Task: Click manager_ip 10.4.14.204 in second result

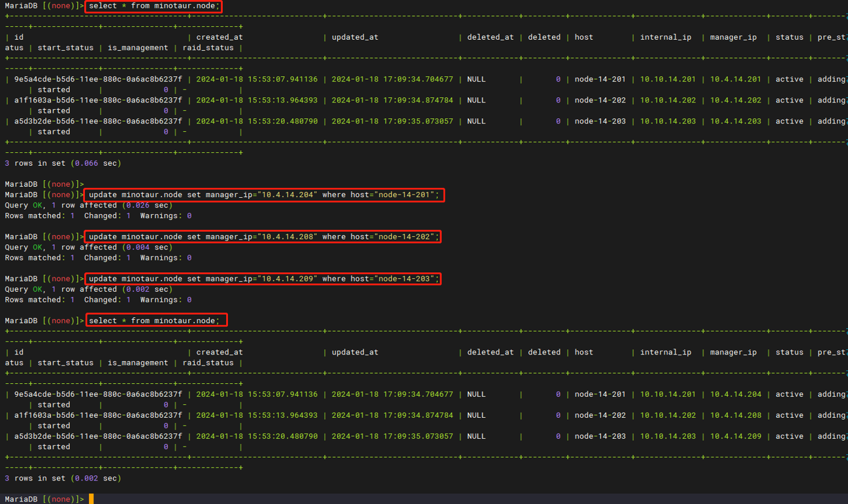Action: tap(736, 394)
